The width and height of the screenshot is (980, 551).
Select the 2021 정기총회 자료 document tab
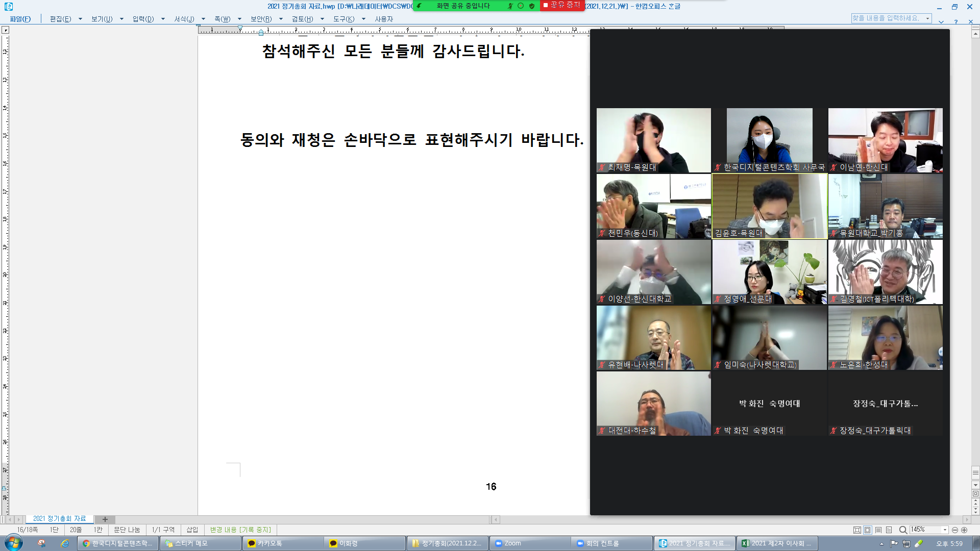(59, 519)
